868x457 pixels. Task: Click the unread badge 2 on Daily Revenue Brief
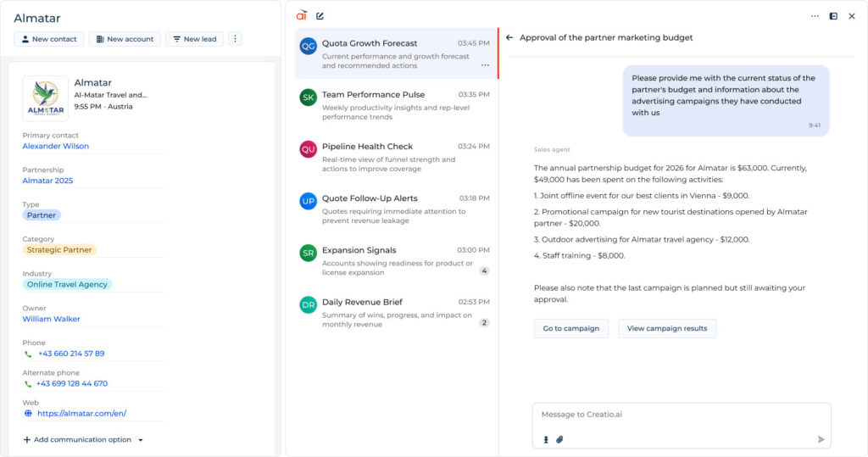pos(484,323)
